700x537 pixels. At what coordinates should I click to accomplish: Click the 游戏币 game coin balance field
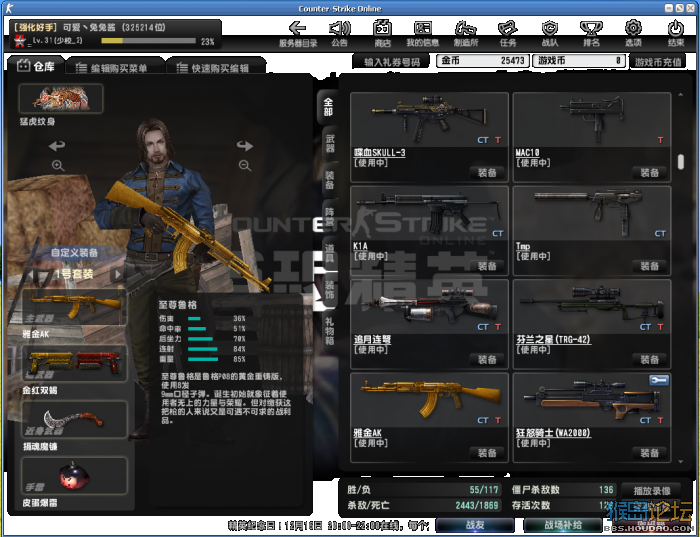pos(579,61)
